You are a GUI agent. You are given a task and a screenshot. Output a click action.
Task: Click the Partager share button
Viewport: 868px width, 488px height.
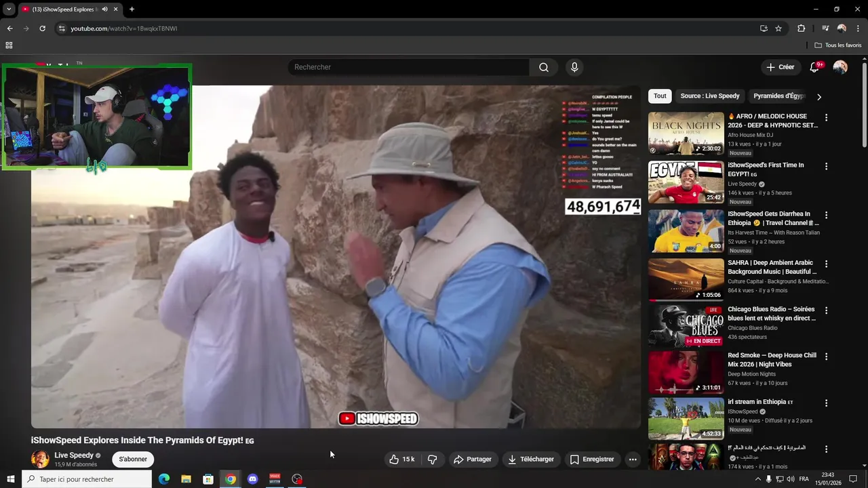pyautogui.click(x=473, y=459)
